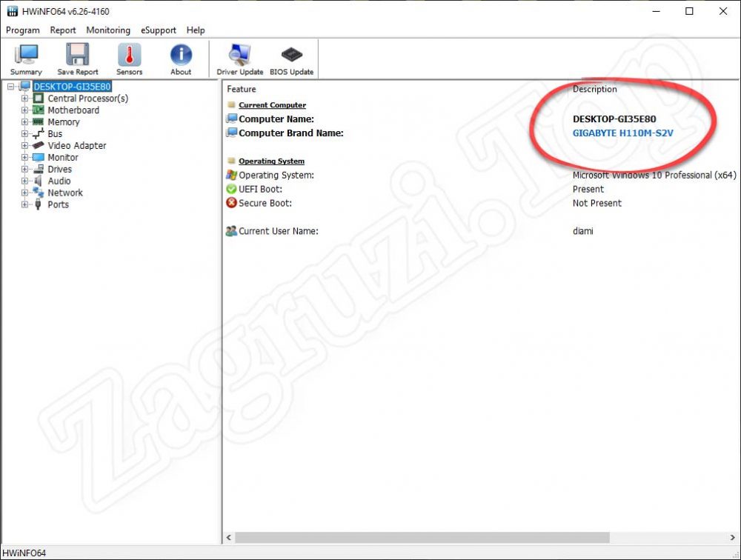Open the Help menu
Screen dimensions: 741x560
(x=196, y=30)
